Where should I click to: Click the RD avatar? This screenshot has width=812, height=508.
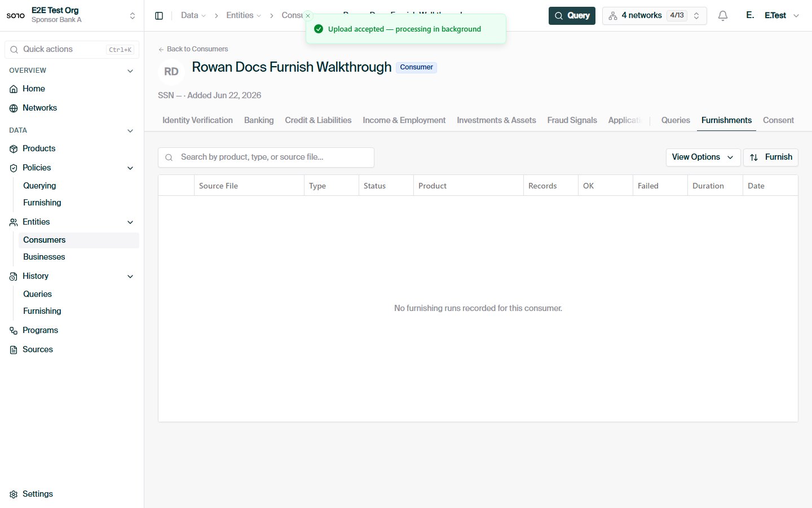(x=171, y=72)
